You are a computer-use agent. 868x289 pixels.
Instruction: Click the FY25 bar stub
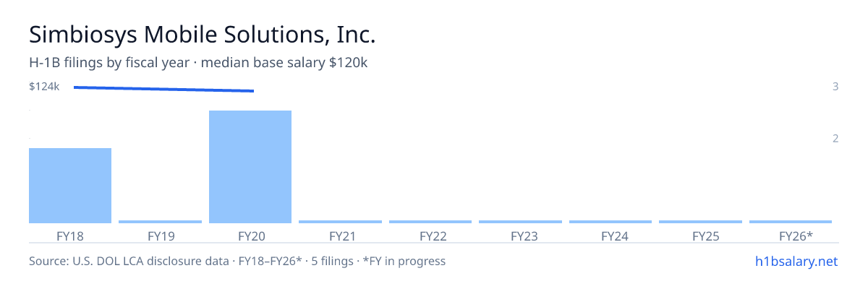click(x=700, y=222)
